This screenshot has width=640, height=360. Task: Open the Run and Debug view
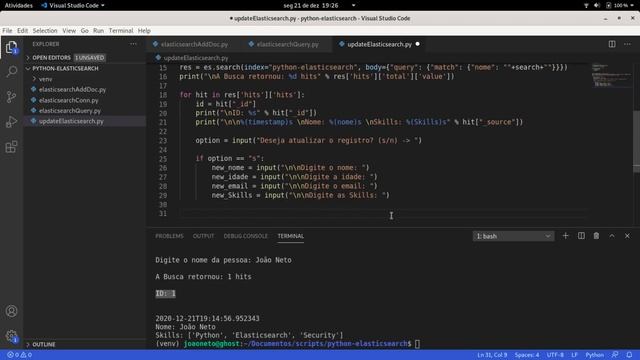[11, 122]
